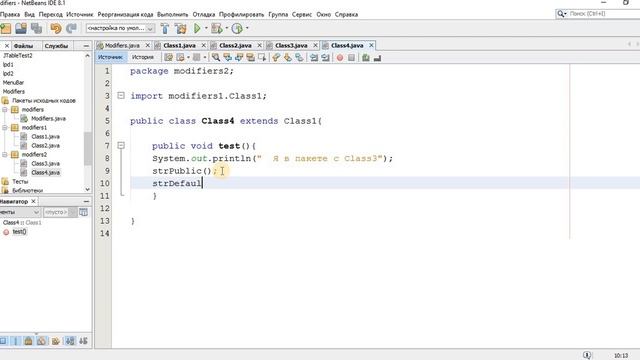Click the editor toolbar Back navigation icon
This screenshot has width=640, height=360.
point(180,58)
